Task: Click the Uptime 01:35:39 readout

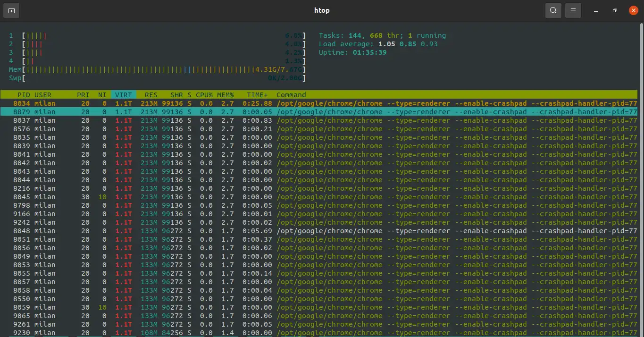Action: coord(353,52)
